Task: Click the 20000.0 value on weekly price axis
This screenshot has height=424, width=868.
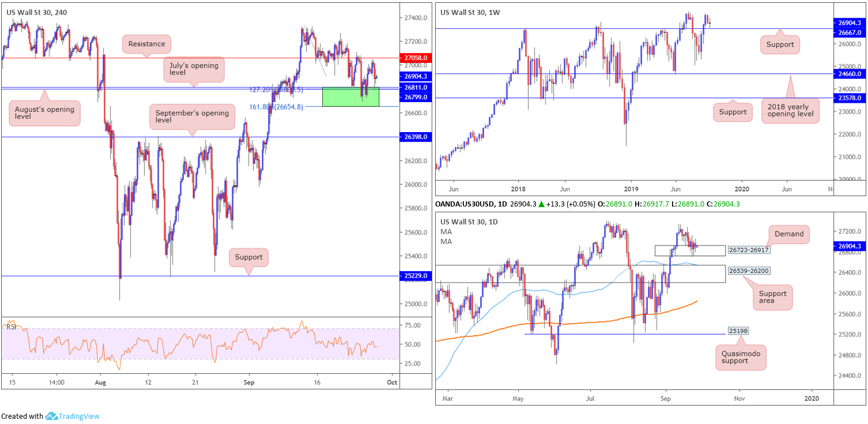Action: click(x=850, y=179)
